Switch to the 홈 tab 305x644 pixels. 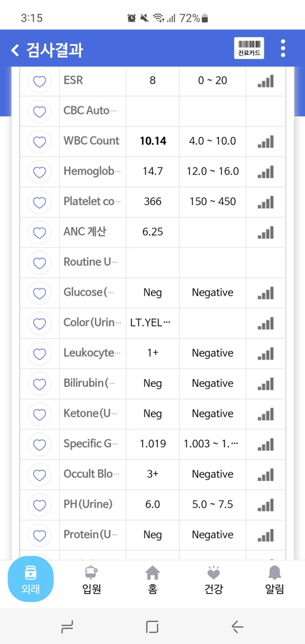152,580
